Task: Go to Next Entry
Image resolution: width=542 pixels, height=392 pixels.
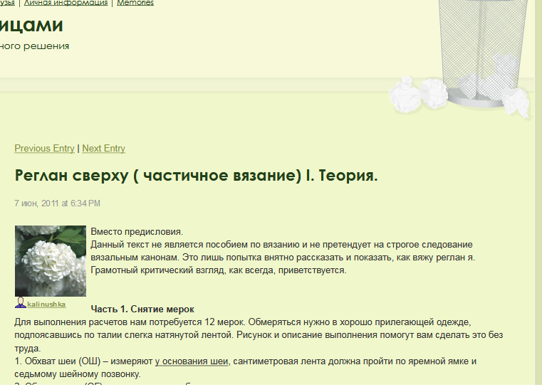Action: [x=103, y=149]
